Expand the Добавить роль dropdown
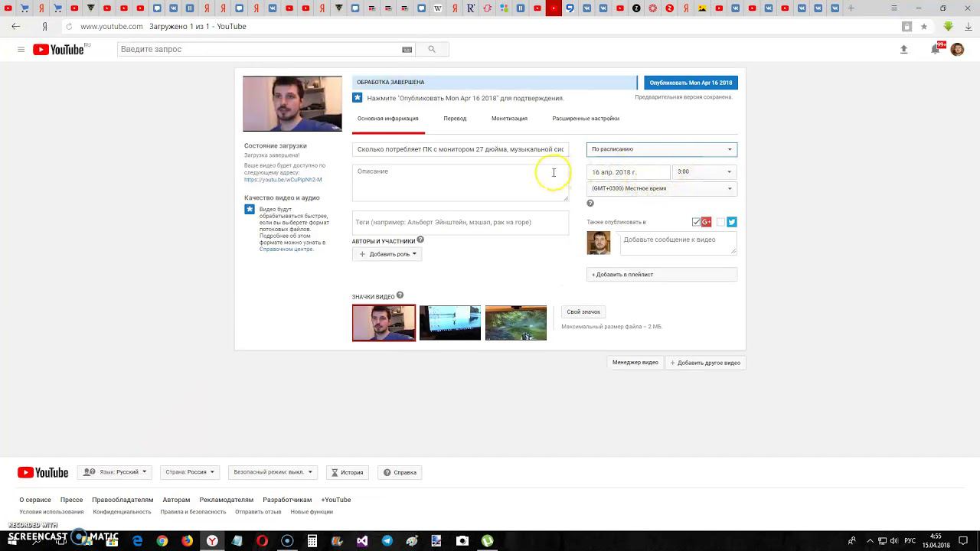Image resolution: width=980 pixels, height=551 pixels. [387, 254]
